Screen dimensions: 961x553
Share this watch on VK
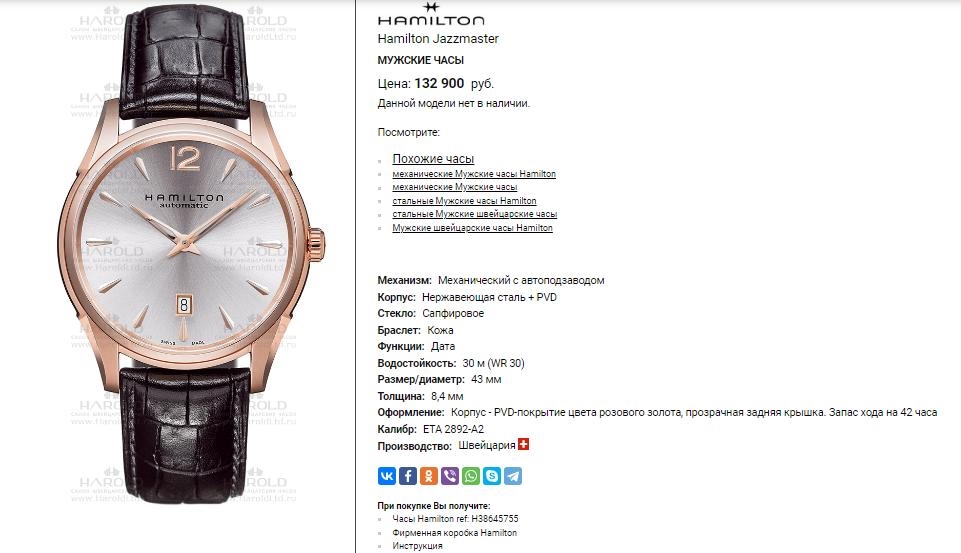click(387, 476)
